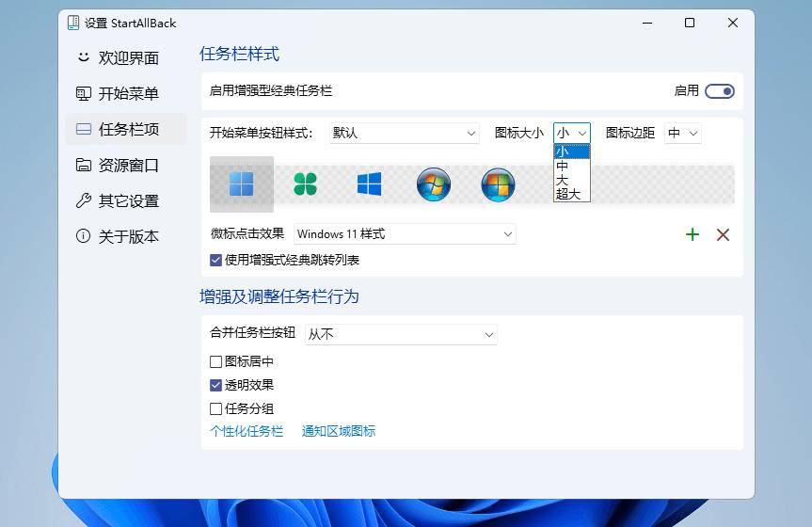The height and width of the screenshot is (527, 812).
Task: Open the 通知区域图标 link
Action: click(338, 431)
